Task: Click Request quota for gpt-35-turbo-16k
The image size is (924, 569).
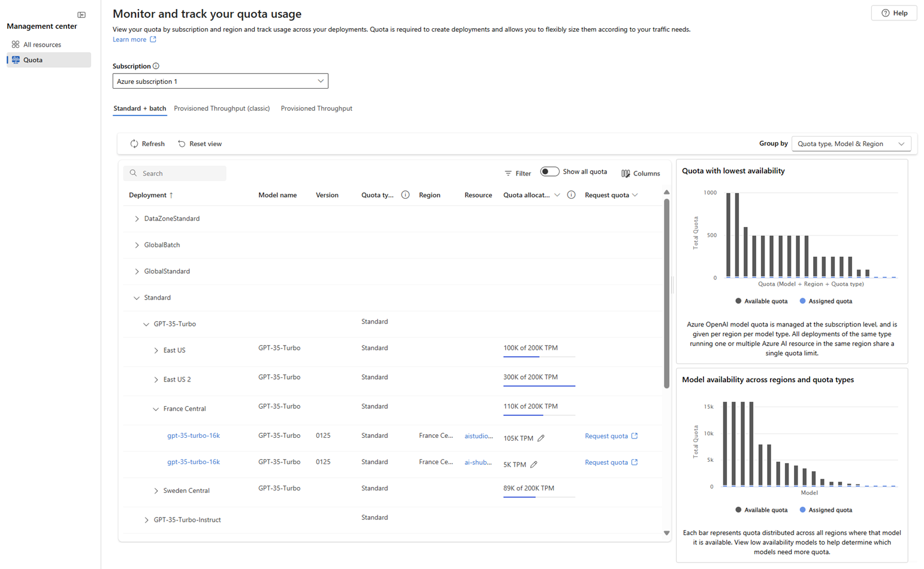Action: click(x=606, y=435)
